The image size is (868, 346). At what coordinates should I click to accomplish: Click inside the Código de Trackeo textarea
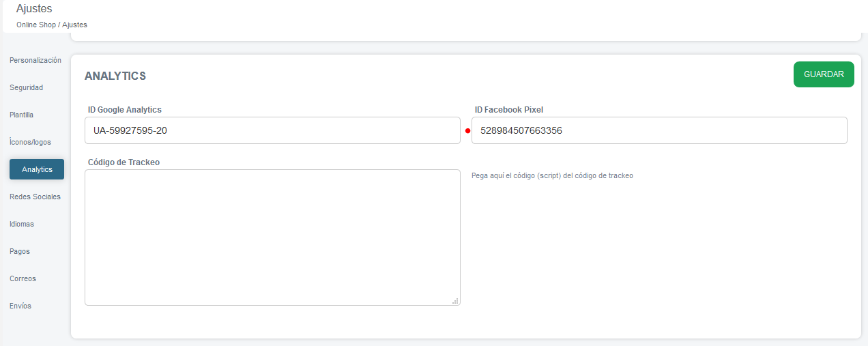[x=272, y=237]
